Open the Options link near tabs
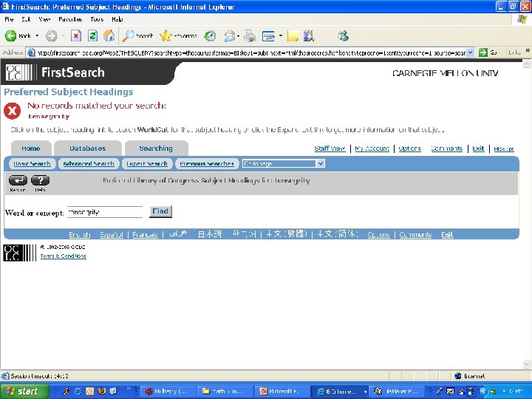The width and height of the screenshot is (532, 399). pos(410,149)
